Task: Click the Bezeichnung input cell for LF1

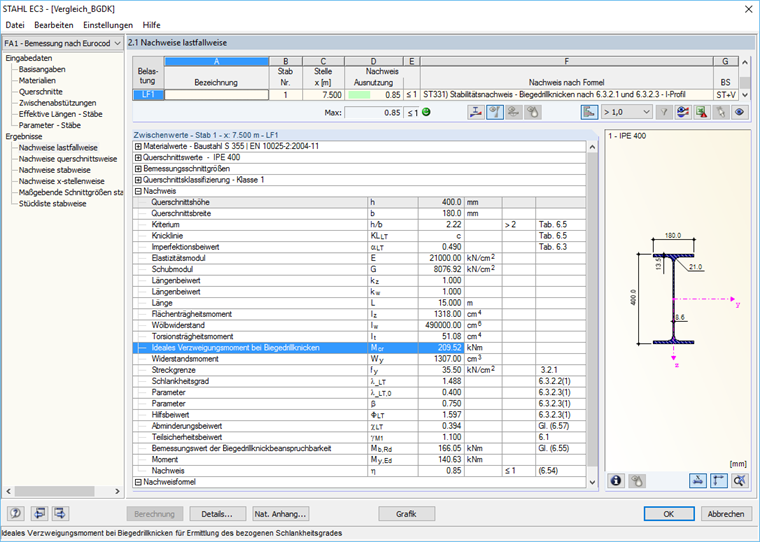Action: pos(216,95)
